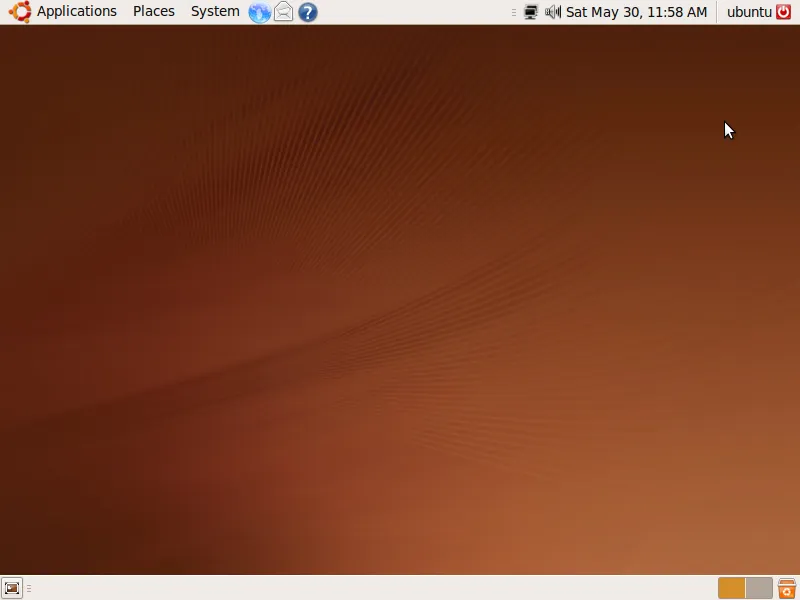Click the Ubuntu logo icon

click(20, 12)
